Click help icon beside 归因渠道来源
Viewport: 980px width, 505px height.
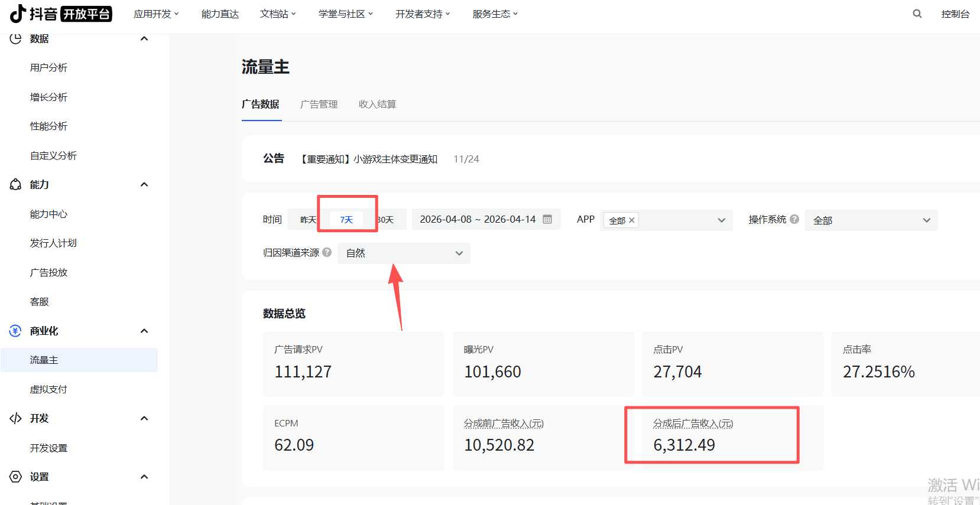coord(327,252)
